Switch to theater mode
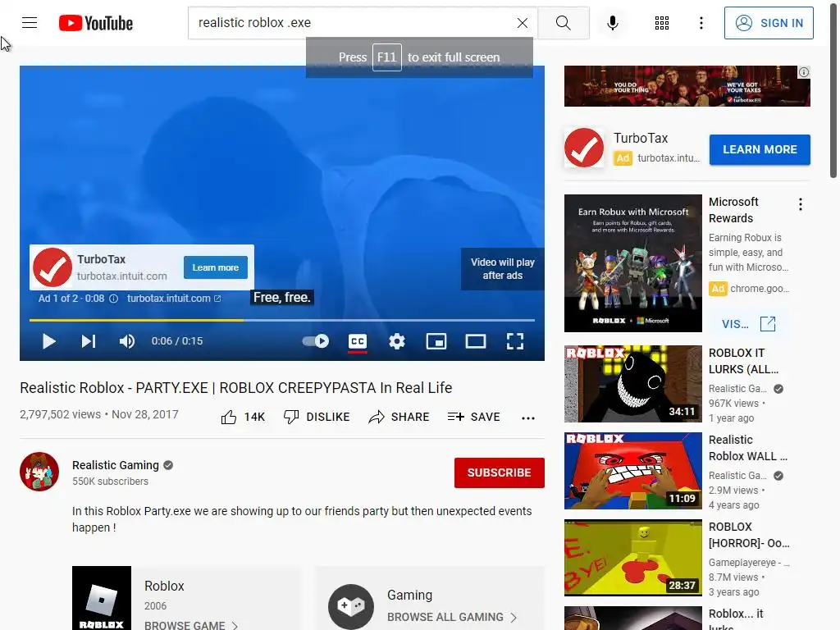Viewport: 840px width, 630px height. (x=475, y=341)
